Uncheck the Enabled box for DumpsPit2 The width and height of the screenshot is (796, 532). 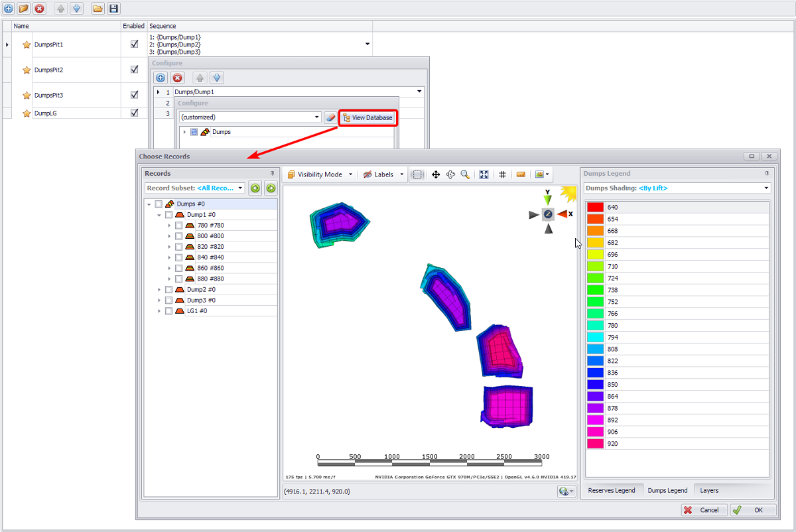pos(135,69)
